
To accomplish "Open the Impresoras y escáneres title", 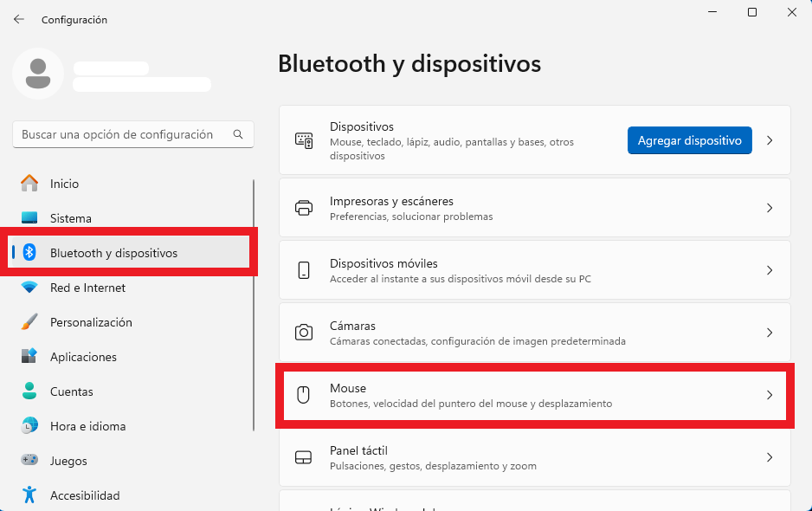I will click(391, 201).
